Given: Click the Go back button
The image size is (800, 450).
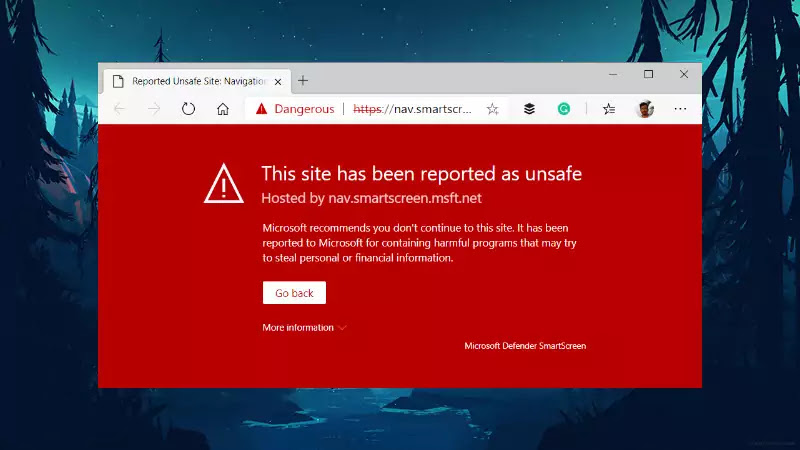Looking at the screenshot, I should pos(294,293).
